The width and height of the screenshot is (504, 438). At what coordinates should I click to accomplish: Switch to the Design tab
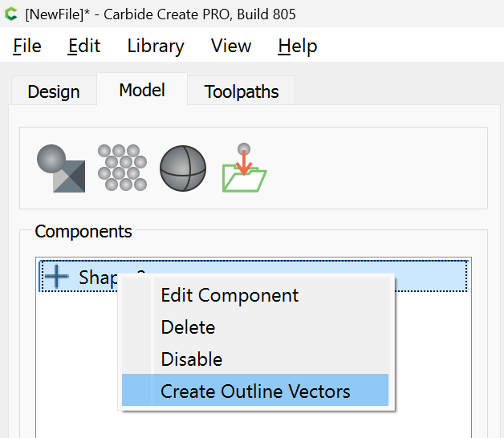pyautogui.click(x=54, y=91)
